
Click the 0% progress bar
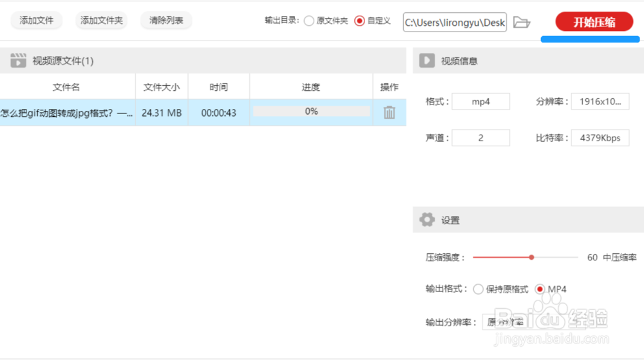coord(311,112)
